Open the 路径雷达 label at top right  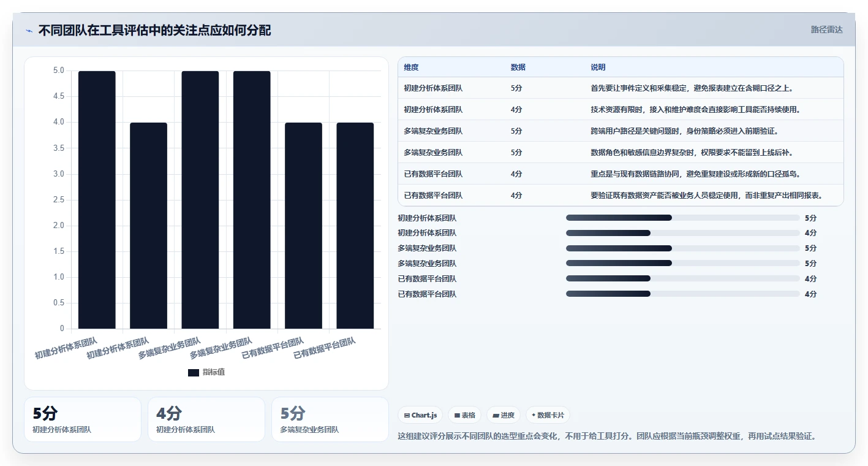tap(827, 29)
